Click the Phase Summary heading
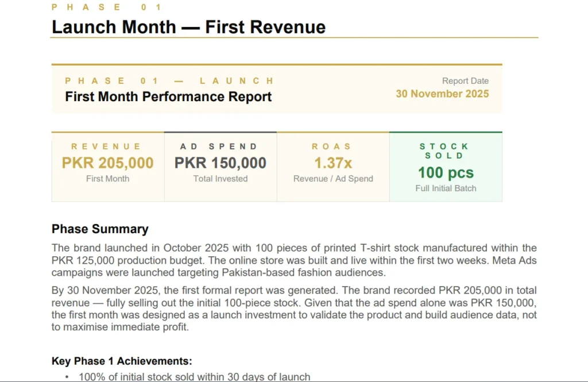Image resolution: width=588 pixels, height=382 pixels. tap(100, 229)
